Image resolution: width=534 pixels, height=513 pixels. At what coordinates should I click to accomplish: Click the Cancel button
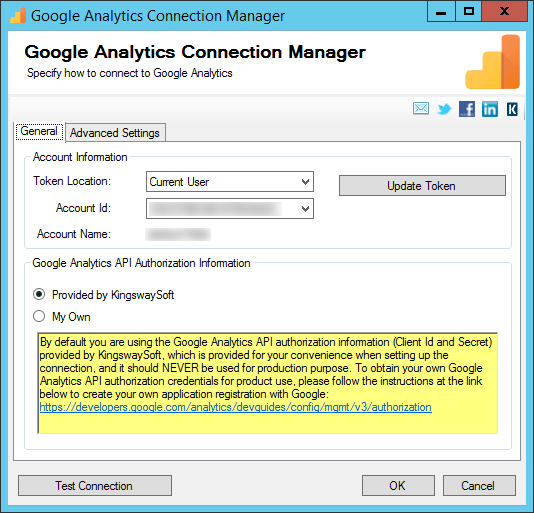pos(479,485)
